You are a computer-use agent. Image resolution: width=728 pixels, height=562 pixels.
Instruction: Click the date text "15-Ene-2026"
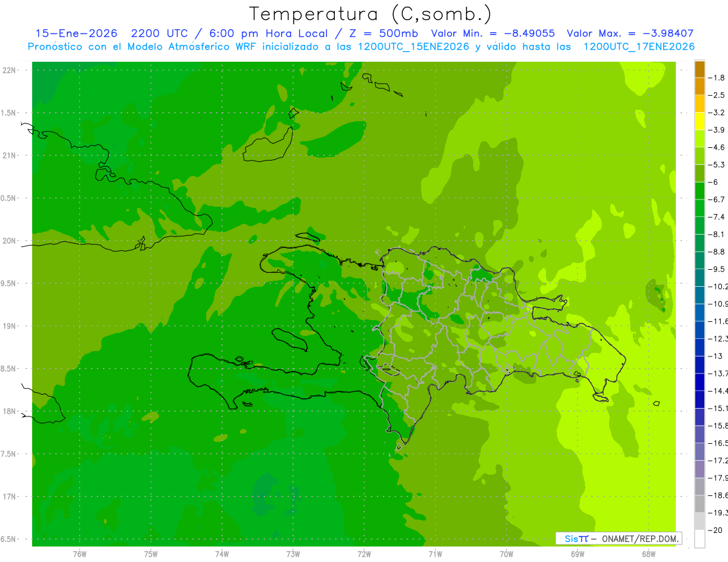point(76,34)
